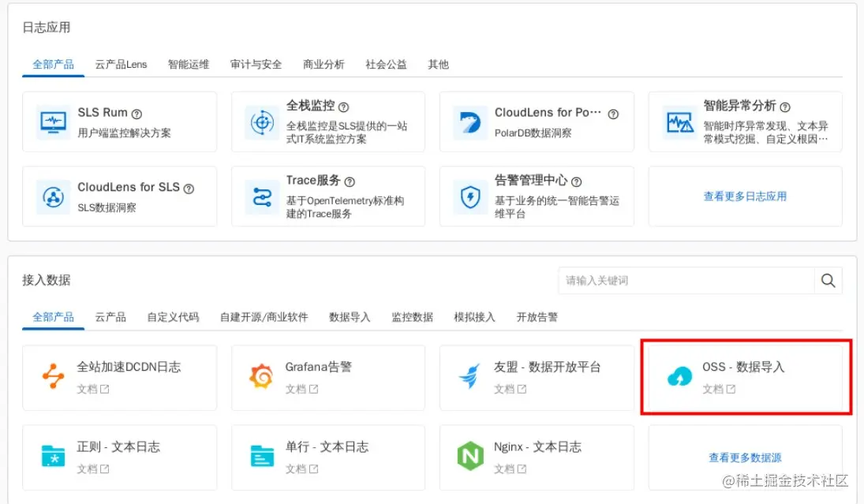The height and width of the screenshot is (504, 864).
Task: Open 文档 link under 正则-文本日志
Action: pyautogui.click(x=92, y=469)
